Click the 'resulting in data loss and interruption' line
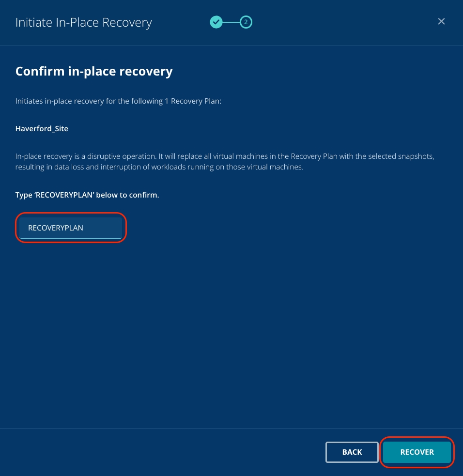The height and width of the screenshot is (476, 463). pyautogui.click(x=160, y=167)
